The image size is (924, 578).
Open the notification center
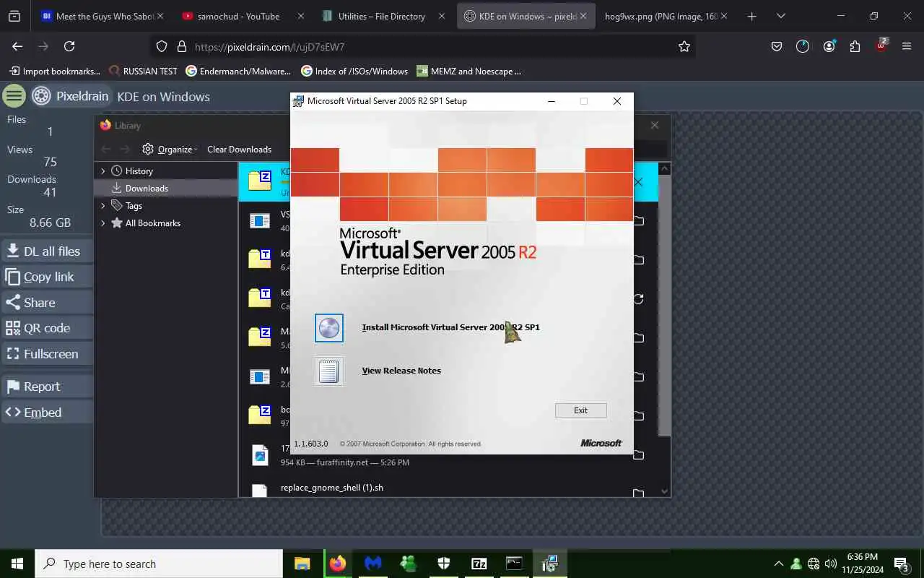pos(902,564)
